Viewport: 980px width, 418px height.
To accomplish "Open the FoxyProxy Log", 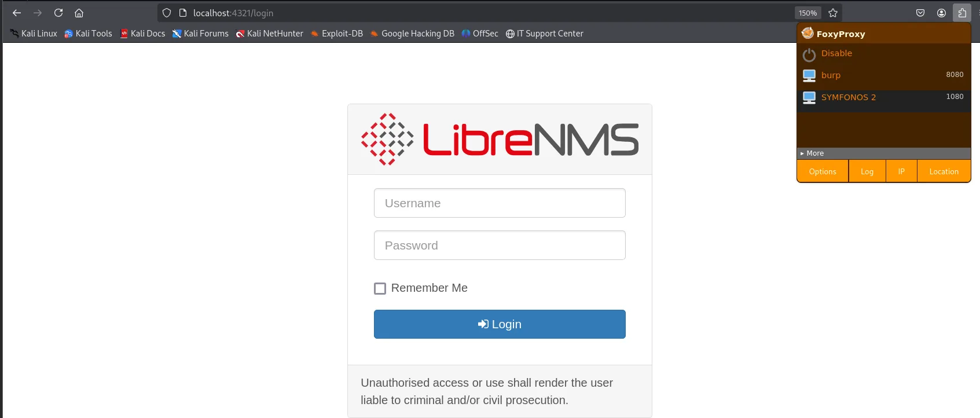I will pyautogui.click(x=867, y=171).
